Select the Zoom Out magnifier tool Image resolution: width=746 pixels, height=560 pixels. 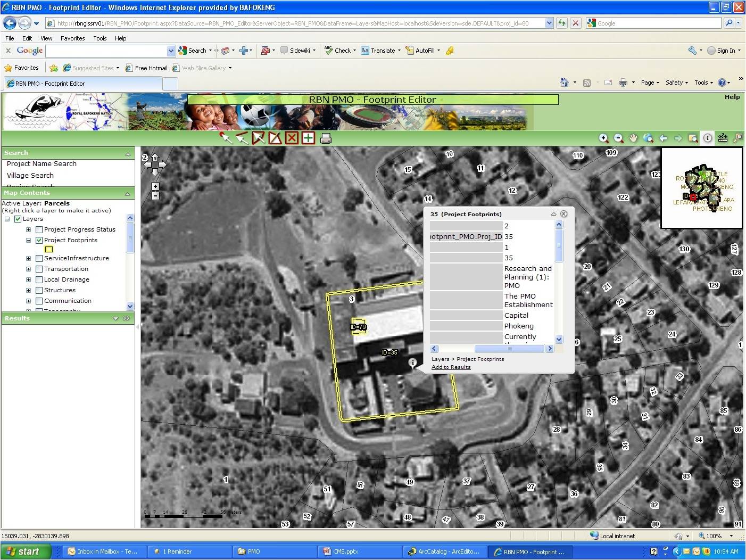pos(618,138)
